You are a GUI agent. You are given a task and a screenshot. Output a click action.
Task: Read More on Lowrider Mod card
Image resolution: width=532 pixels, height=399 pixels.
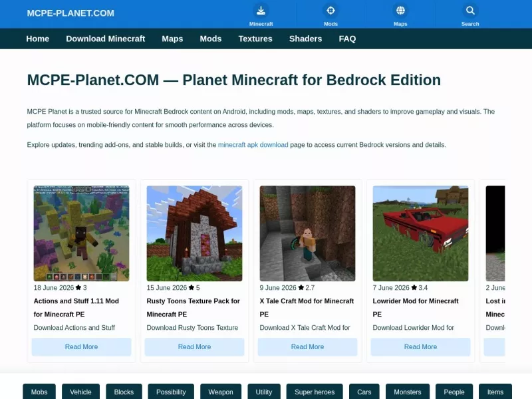pyautogui.click(x=420, y=346)
